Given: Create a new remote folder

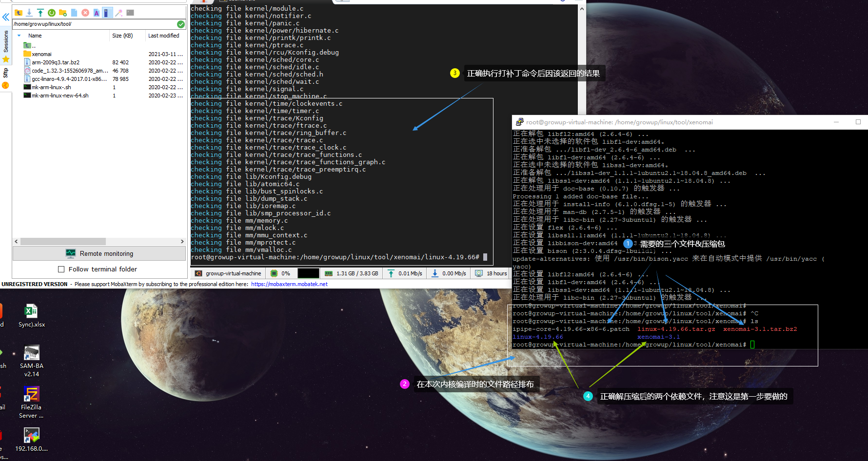Looking at the screenshot, I should coord(62,13).
